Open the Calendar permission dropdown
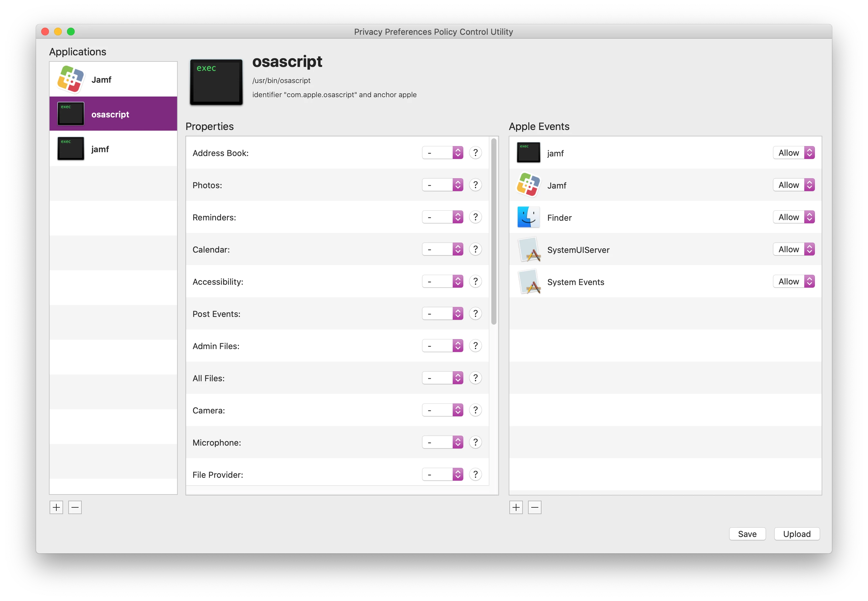868x601 pixels. point(443,249)
